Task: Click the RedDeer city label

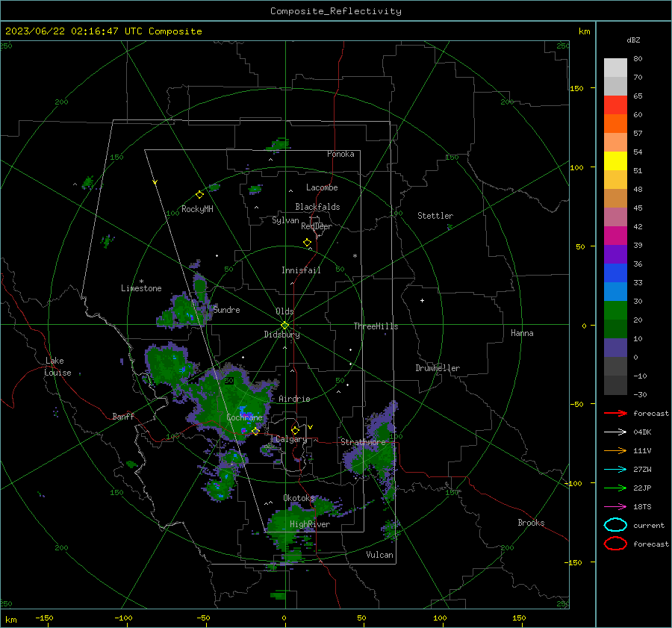Action: click(x=317, y=226)
